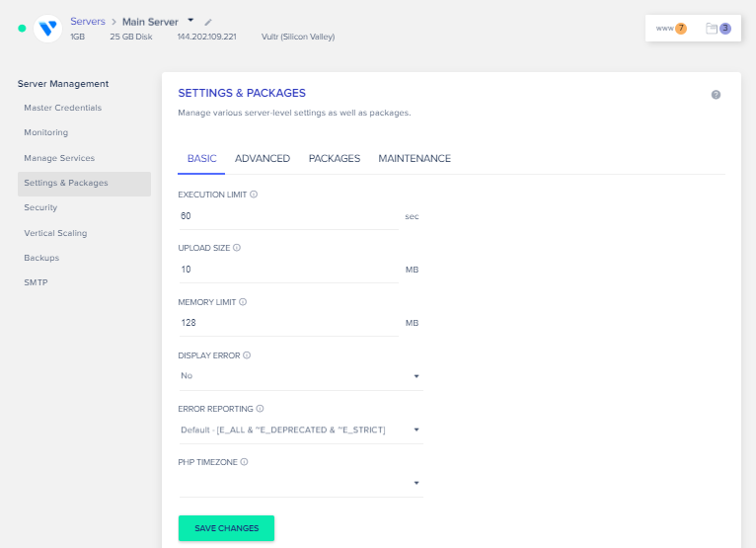756x548 pixels.
Task: Click Upload Size info icon
Action: click(x=237, y=248)
